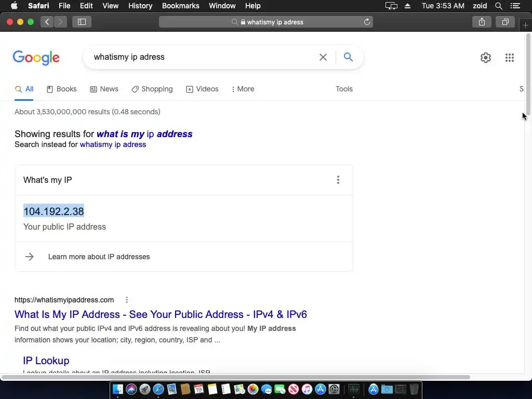The image size is (532, 399).
Task: Open Learn more about IP addresses
Action: click(x=99, y=257)
